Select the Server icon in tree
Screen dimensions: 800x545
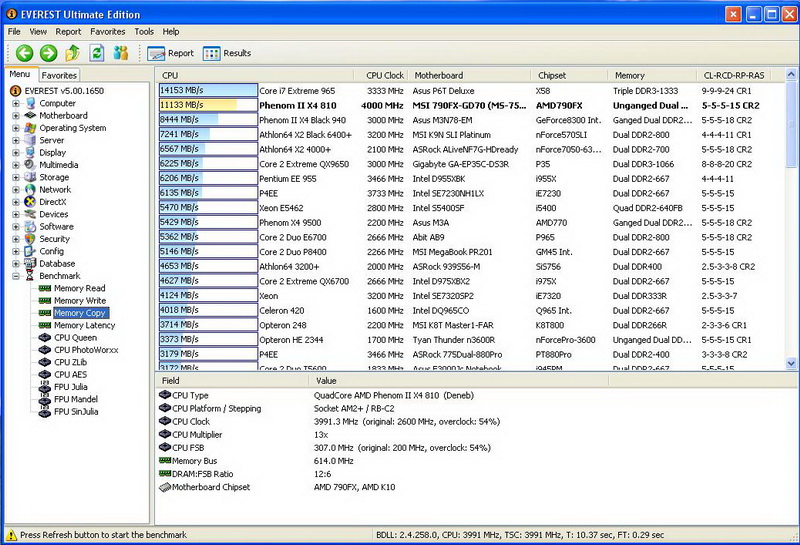tap(31, 140)
